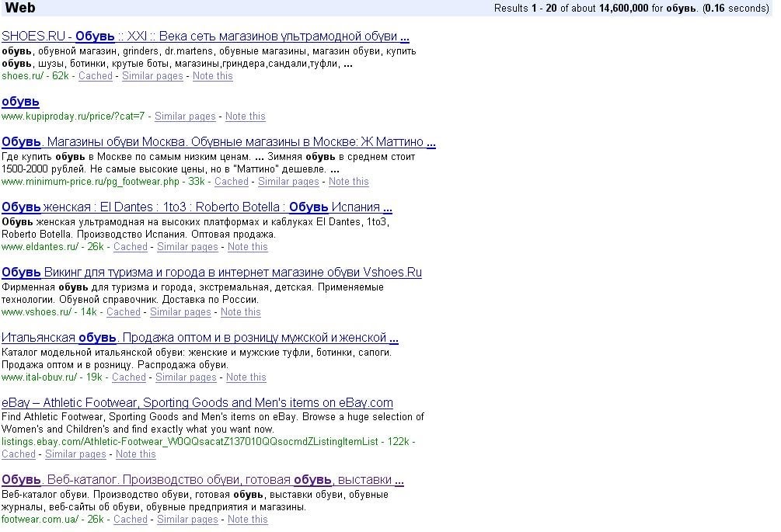The width and height of the screenshot is (781, 532).
Task: Open Similar pages for minimum-price.ru result
Action: point(288,181)
